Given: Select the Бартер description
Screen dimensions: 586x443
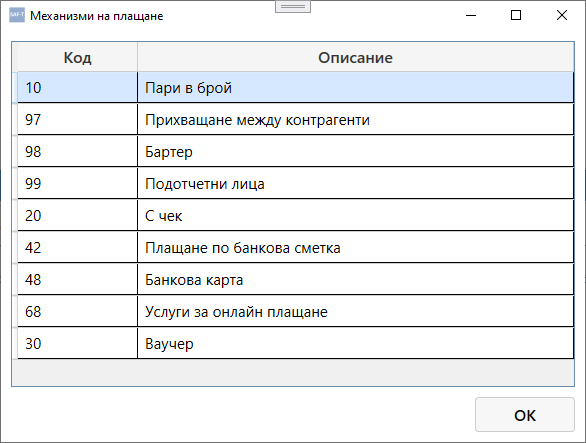Looking at the screenshot, I should 355,152.
